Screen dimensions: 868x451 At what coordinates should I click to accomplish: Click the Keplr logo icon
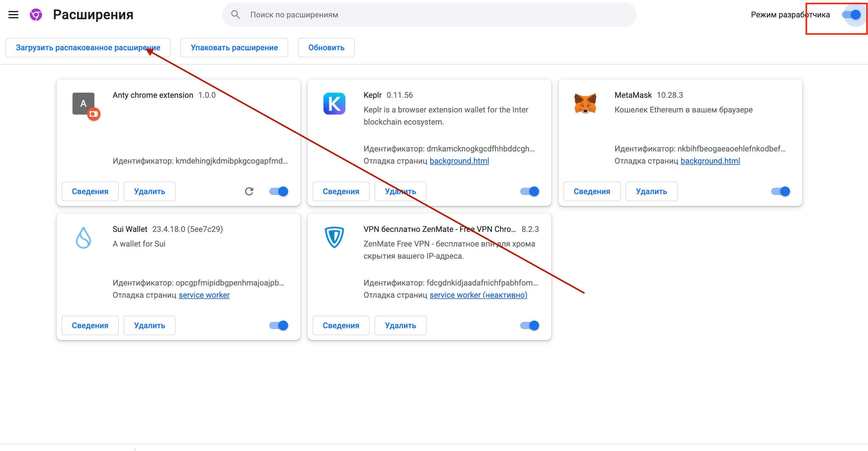pos(334,104)
